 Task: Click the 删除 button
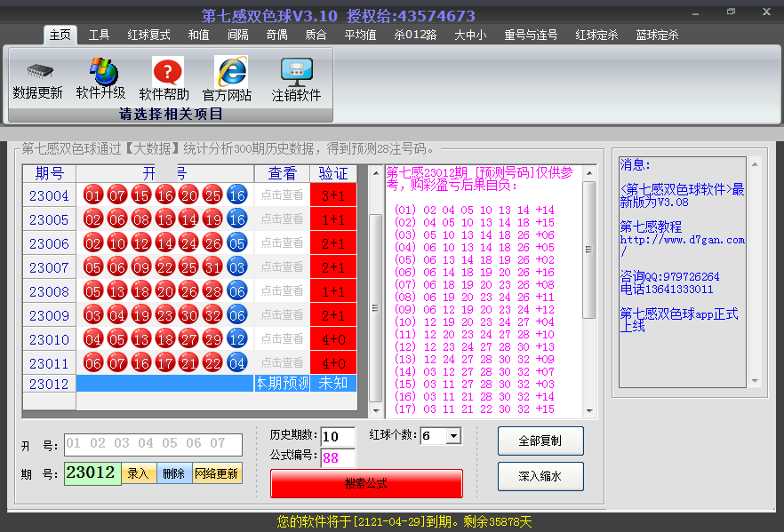tap(174, 473)
